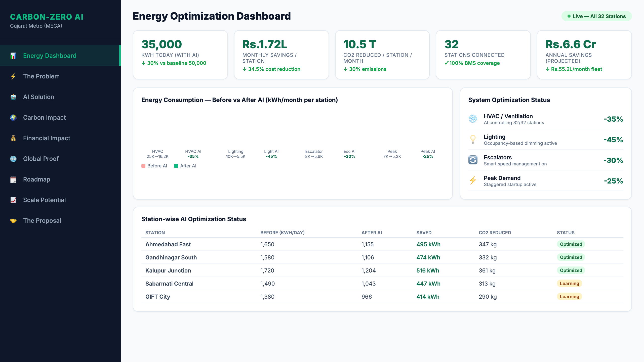Click the Optimized badge for Ahmedabad East
The image size is (644, 362).
pos(571,244)
